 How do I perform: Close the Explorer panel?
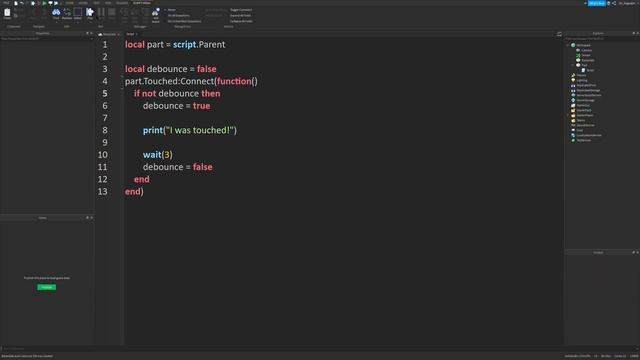(x=638, y=33)
